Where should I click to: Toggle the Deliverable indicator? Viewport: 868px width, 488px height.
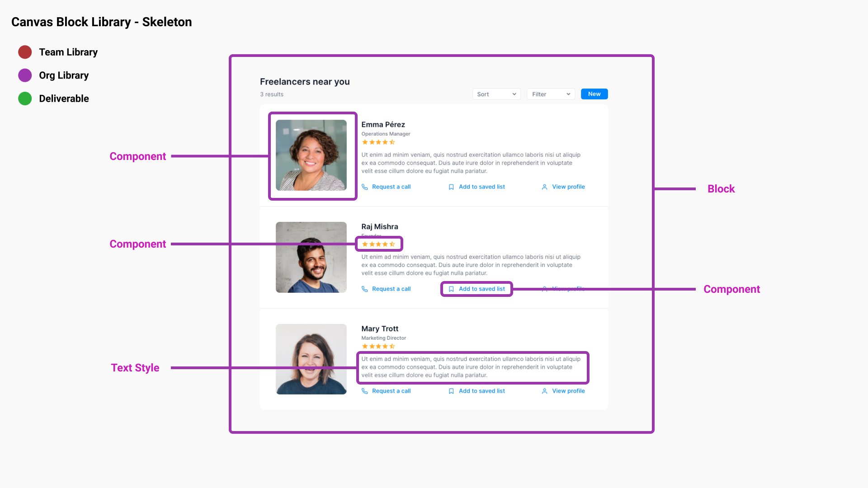(x=24, y=99)
